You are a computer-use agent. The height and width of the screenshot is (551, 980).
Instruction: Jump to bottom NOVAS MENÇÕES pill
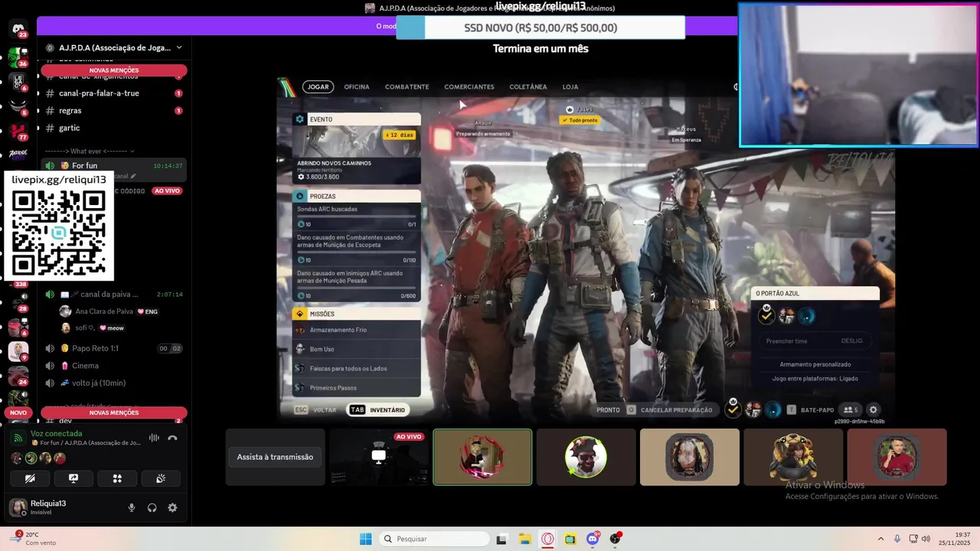click(x=114, y=412)
